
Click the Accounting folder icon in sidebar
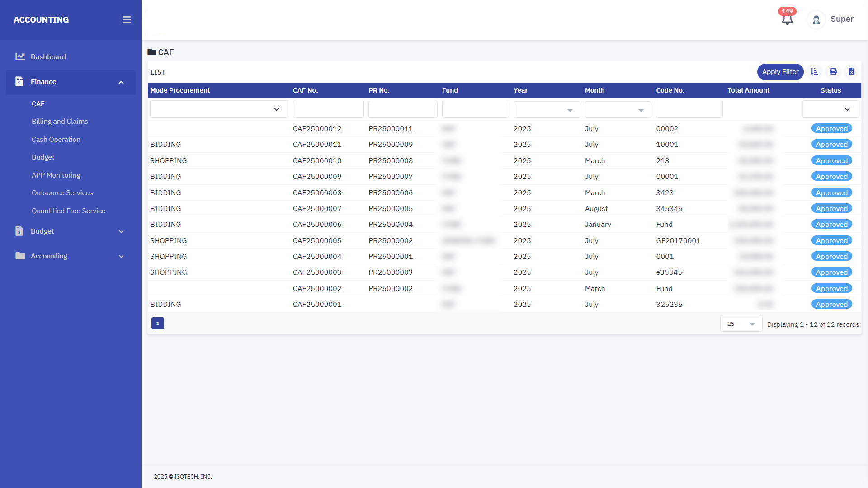pyautogui.click(x=20, y=256)
